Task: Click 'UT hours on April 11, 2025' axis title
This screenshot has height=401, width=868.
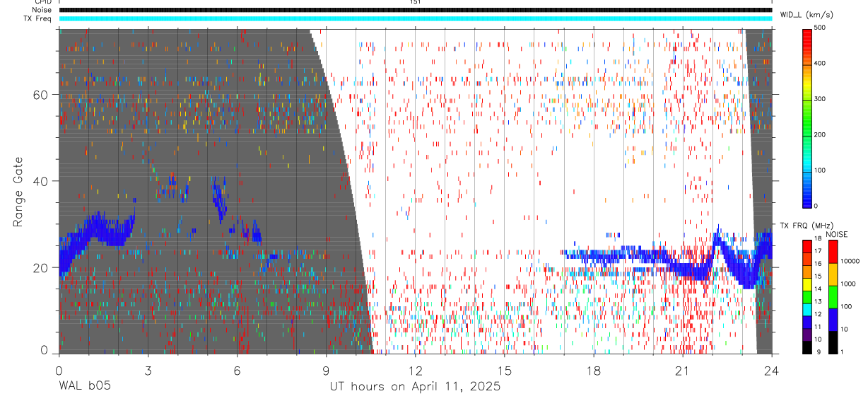Action: [x=415, y=387]
